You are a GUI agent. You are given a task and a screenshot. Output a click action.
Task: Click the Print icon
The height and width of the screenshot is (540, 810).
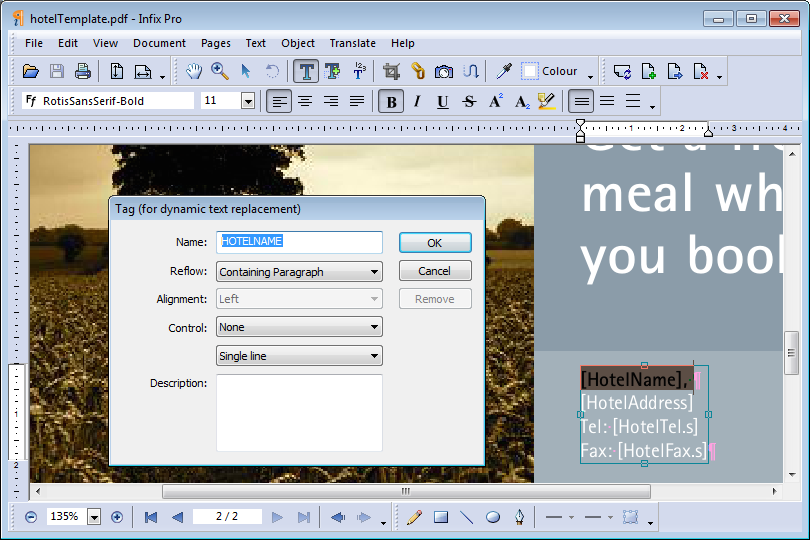(83, 71)
